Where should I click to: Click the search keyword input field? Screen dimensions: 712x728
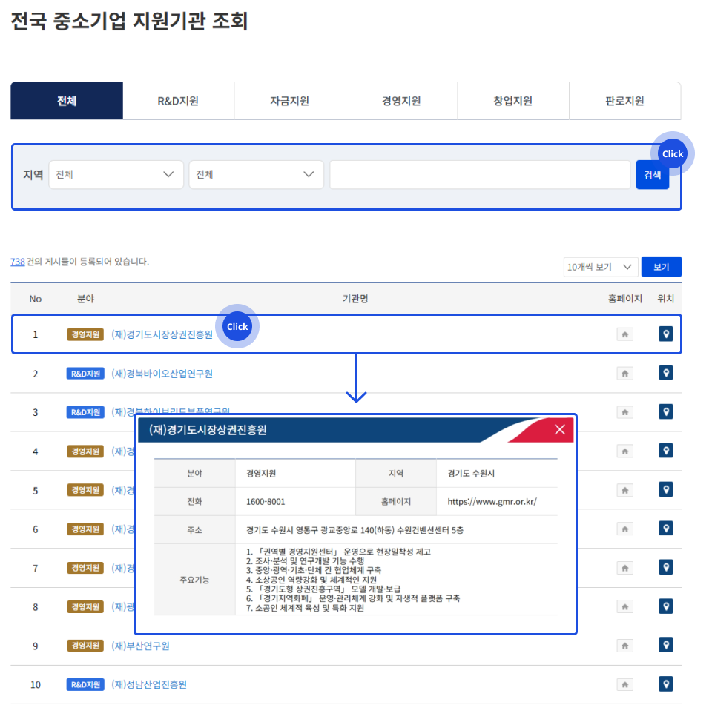(480, 175)
